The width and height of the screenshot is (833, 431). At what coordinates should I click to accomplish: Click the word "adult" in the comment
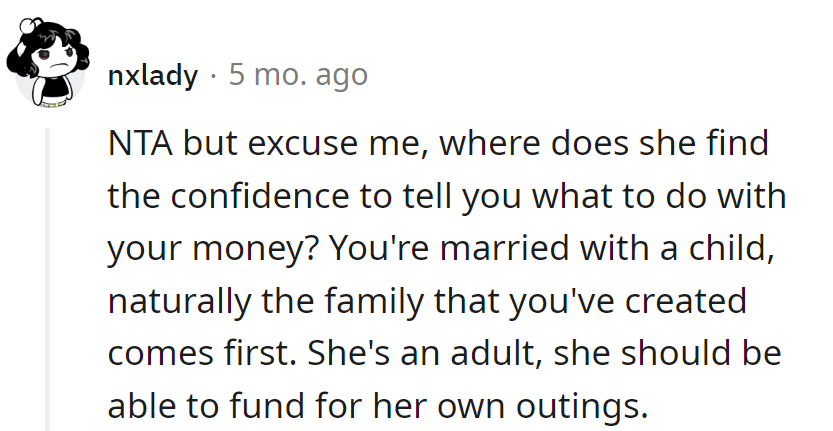[x=495, y=353]
